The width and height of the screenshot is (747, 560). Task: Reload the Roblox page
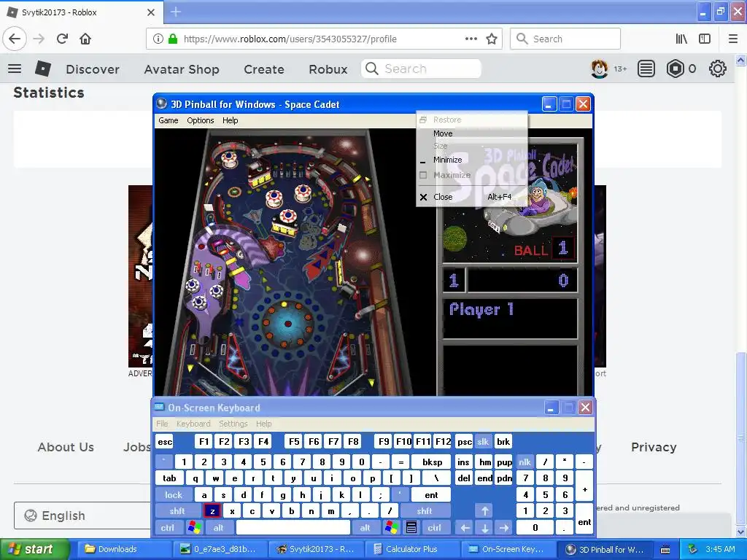[x=63, y=39]
